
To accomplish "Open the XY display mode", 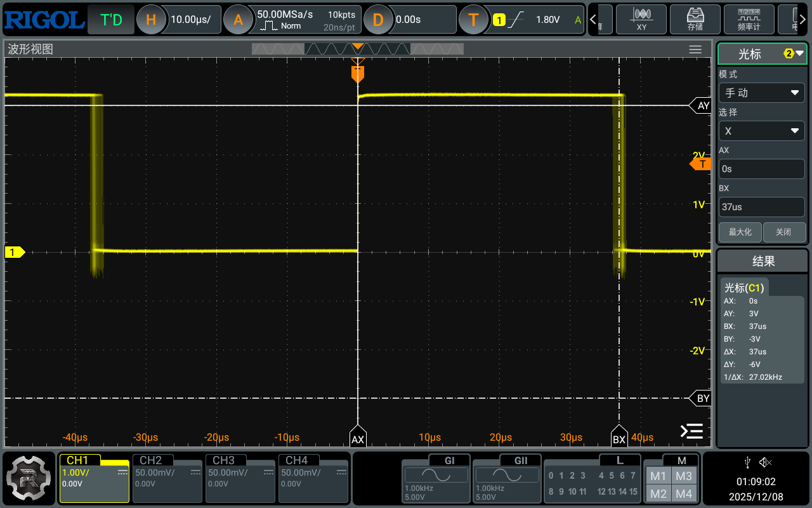I will pyautogui.click(x=641, y=19).
